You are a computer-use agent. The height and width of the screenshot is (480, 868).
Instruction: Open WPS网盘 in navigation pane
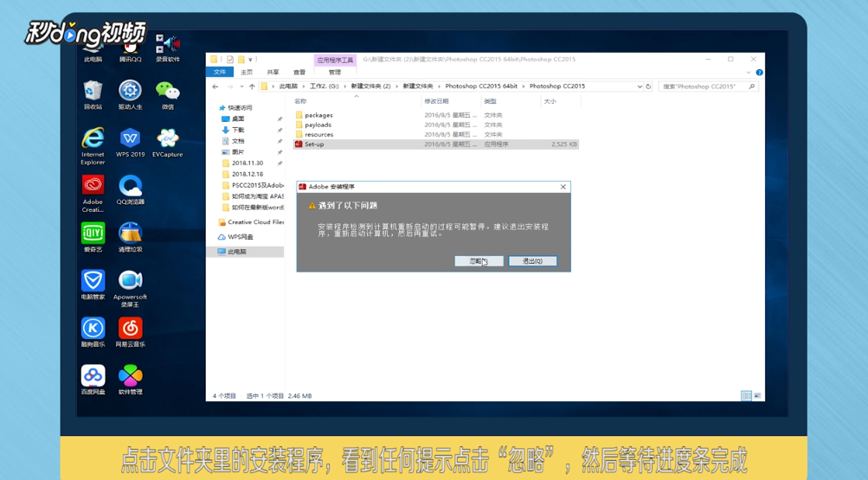pos(241,237)
